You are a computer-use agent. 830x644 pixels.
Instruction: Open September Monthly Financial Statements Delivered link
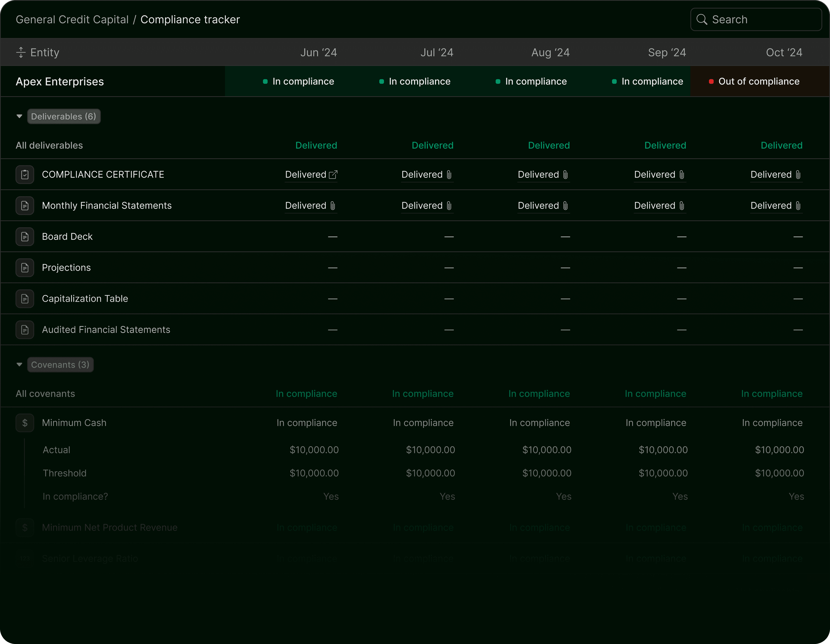tap(654, 206)
